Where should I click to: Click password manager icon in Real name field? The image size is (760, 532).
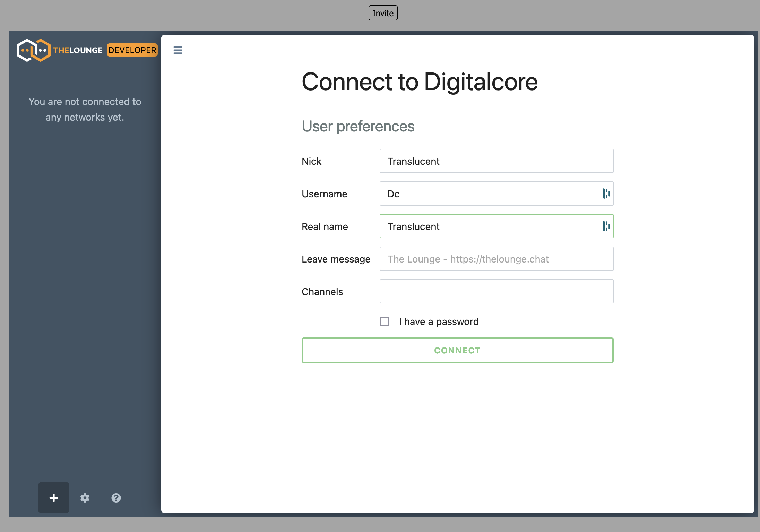coord(606,226)
